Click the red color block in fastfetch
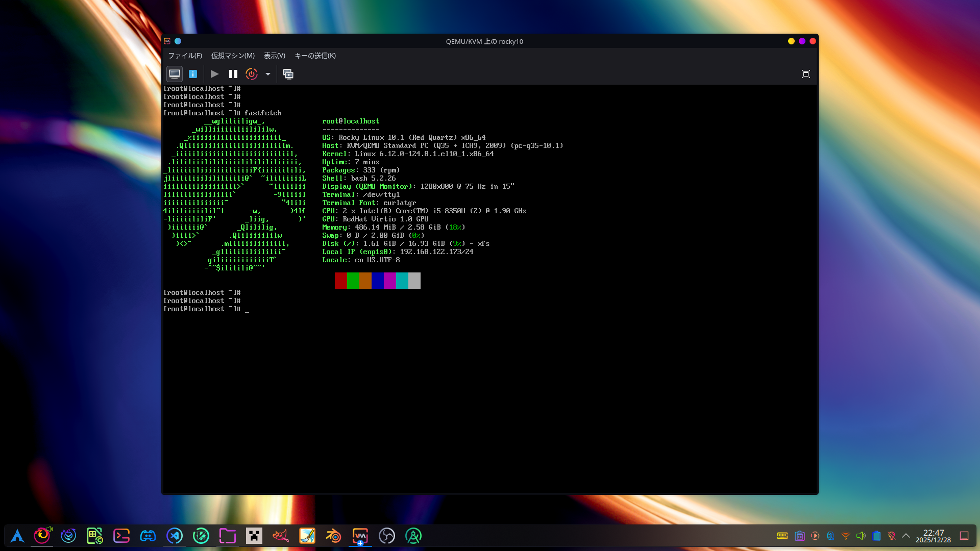 click(340, 281)
